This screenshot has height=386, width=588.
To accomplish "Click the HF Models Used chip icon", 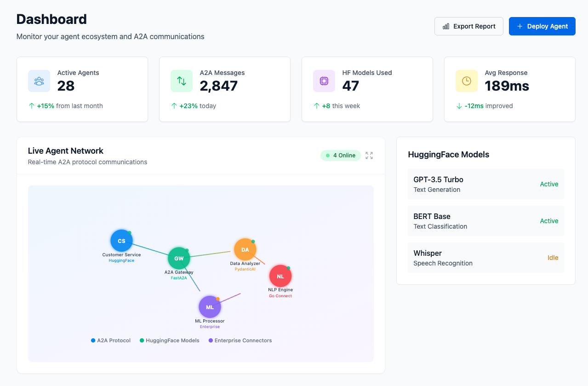I will point(324,81).
